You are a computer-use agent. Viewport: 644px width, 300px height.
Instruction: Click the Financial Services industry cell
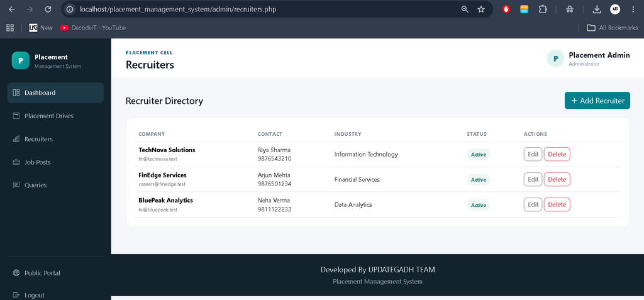(x=357, y=180)
